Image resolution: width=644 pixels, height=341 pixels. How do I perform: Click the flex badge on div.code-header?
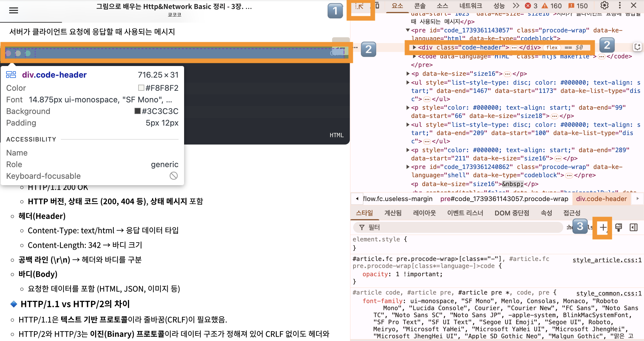point(552,47)
